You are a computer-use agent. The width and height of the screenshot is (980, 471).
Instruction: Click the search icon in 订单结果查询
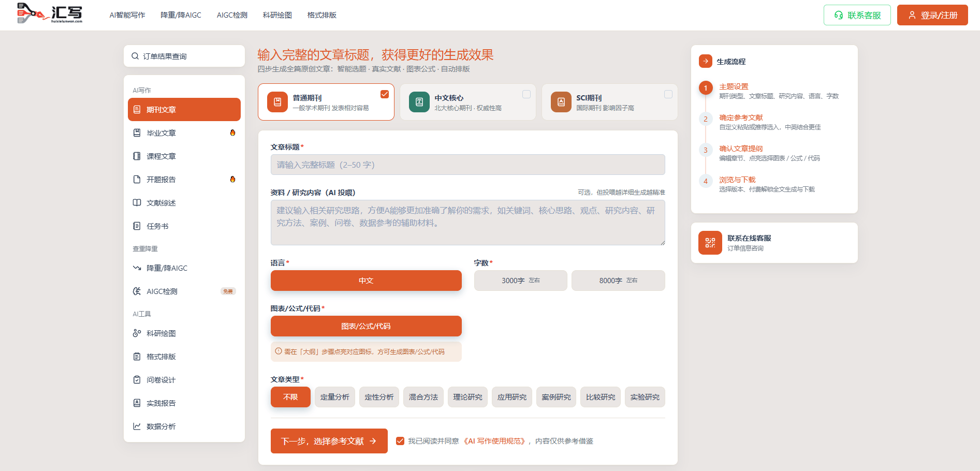pyautogui.click(x=135, y=56)
